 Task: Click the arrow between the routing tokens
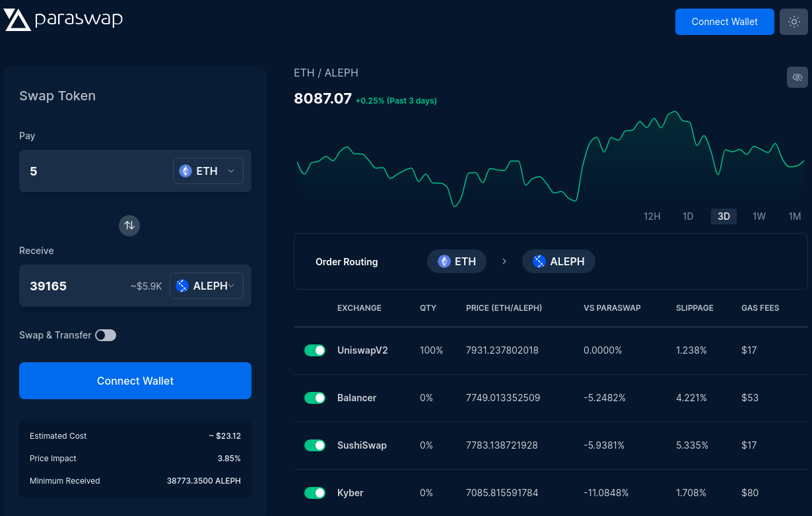(504, 261)
